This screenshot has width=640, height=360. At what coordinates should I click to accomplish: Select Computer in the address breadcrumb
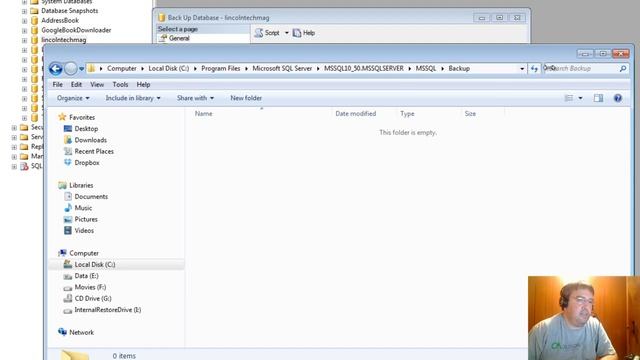tap(122, 69)
